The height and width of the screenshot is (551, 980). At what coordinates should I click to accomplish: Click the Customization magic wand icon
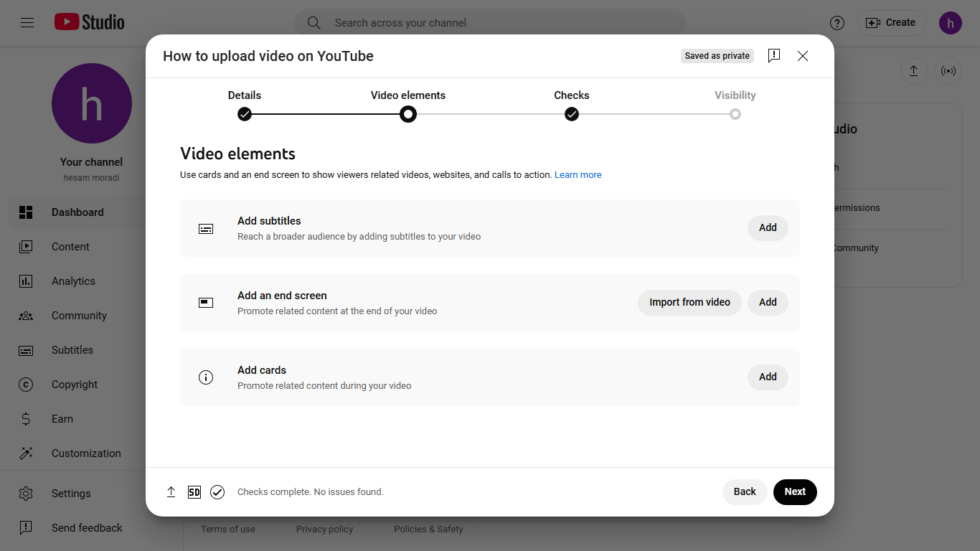[x=26, y=453]
